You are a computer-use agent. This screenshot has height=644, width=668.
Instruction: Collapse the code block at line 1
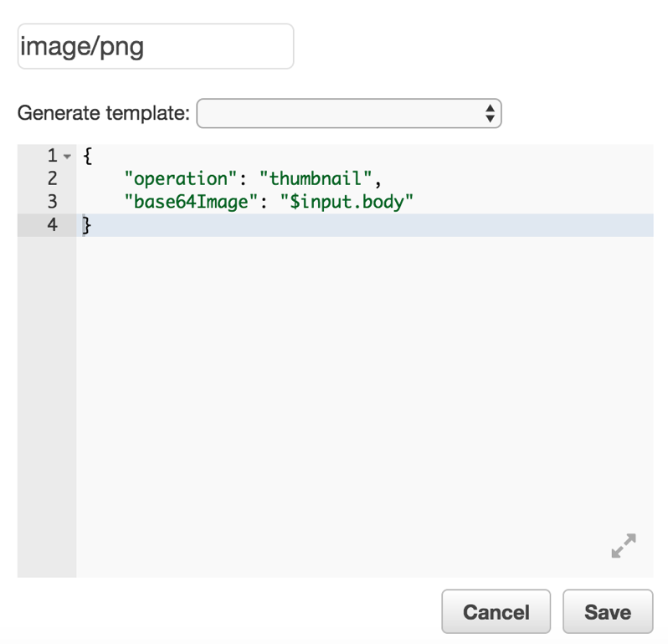point(67,157)
